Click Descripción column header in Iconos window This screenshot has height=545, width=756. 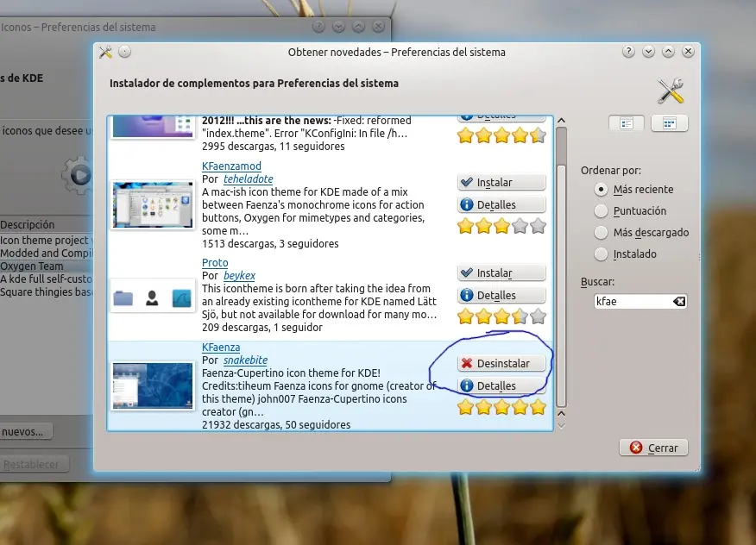tap(47, 224)
